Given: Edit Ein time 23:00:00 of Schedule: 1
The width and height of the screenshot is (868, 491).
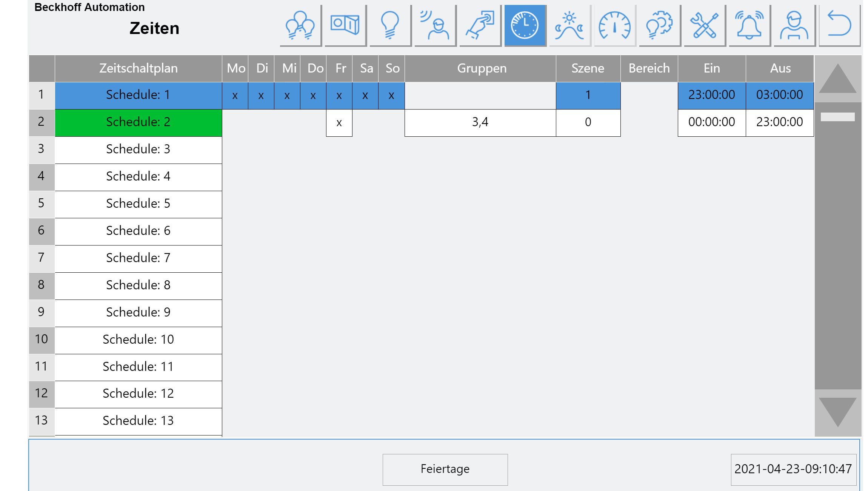Looking at the screenshot, I should click(x=712, y=96).
